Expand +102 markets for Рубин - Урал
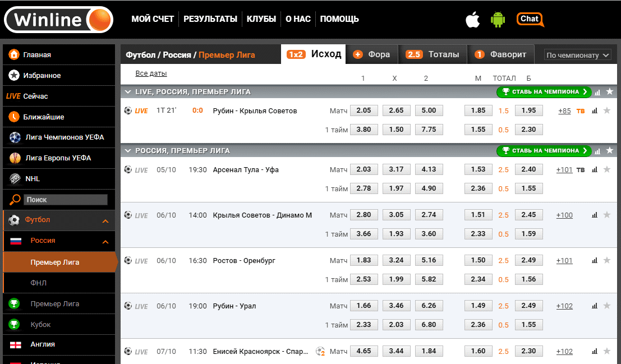The height and width of the screenshot is (364, 621). [564, 306]
